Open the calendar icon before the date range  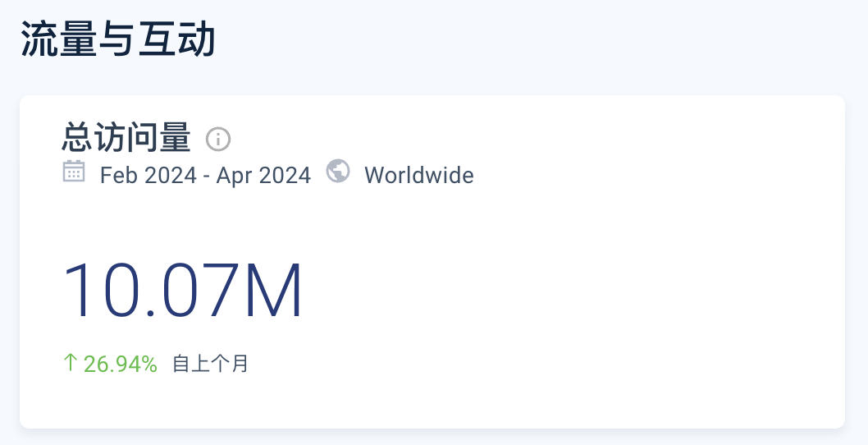(x=74, y=172)
